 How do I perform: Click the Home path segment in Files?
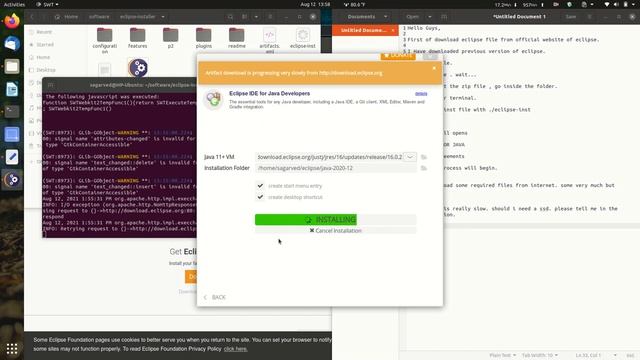click(x=67, y=17)
